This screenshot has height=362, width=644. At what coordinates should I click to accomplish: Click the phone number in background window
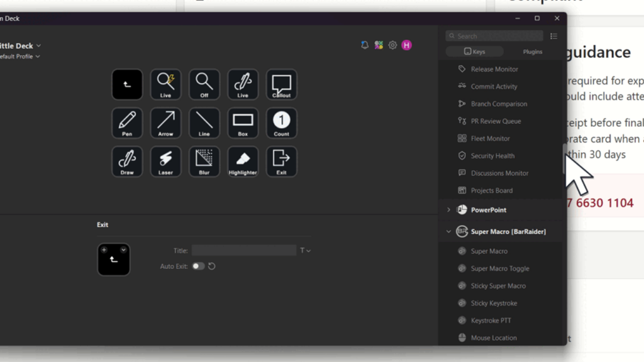coord(600,203)
